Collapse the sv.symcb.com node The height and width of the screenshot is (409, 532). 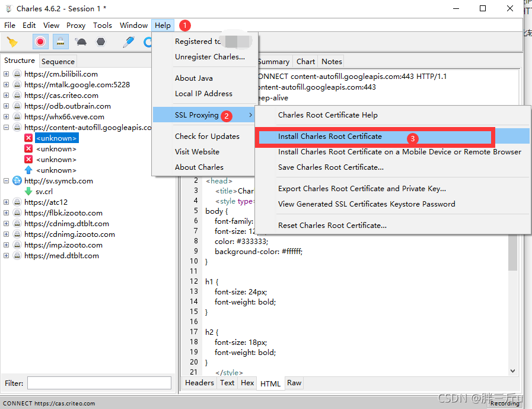pyautogui.click(x=6, y=180)
